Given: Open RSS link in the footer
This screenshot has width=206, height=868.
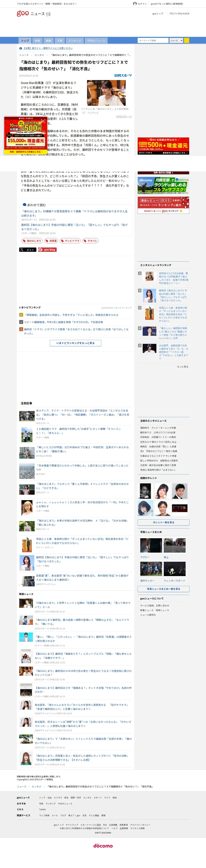Looking at the screenshot, I should [x=105, y=825].
